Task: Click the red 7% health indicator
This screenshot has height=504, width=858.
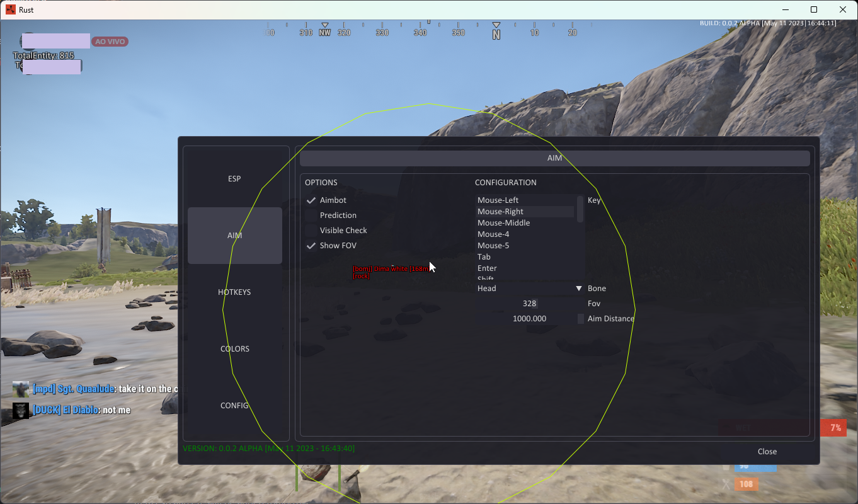Action: [x=834, y=428]
